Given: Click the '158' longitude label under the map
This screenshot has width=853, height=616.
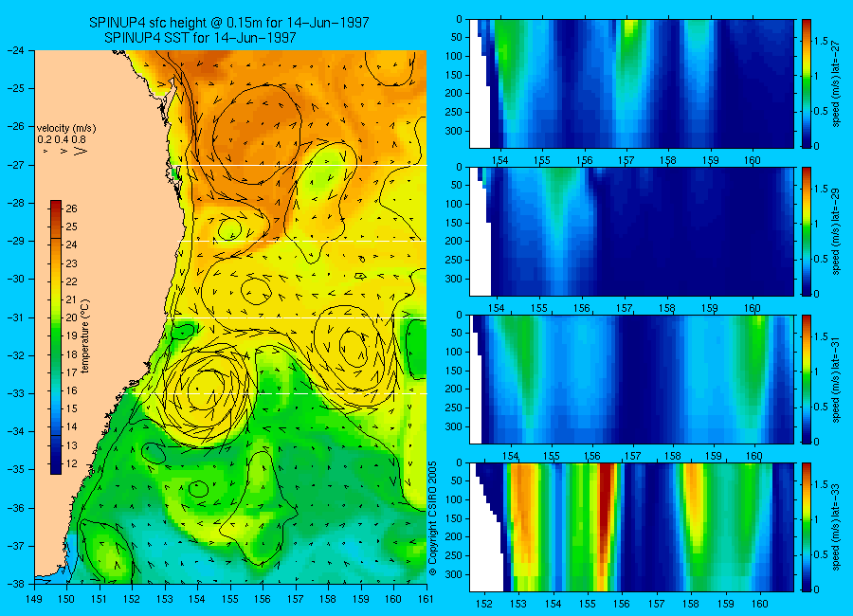Looking at the screenshot, I should click(328, 599).
